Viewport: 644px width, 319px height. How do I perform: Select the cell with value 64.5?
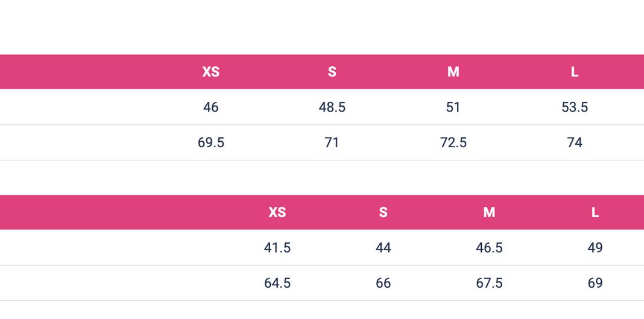277,283
